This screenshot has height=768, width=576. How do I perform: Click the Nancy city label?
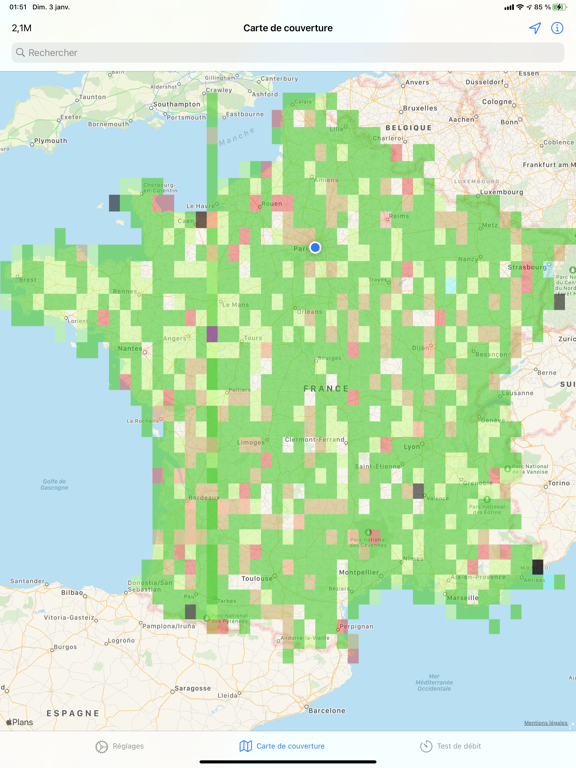tap(468, 259)
